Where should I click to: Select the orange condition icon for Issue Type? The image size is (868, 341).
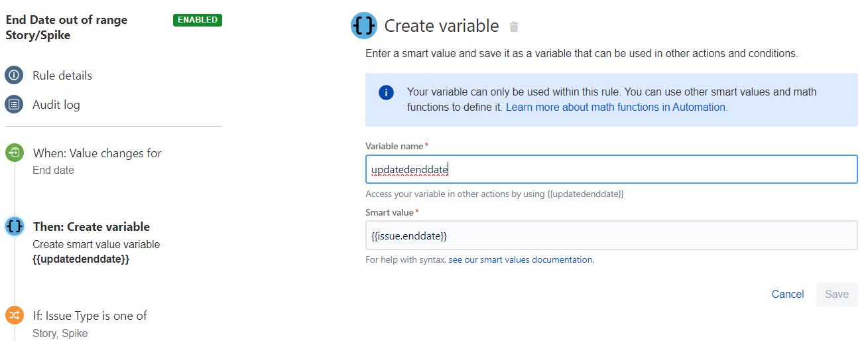tap(15, 315)
